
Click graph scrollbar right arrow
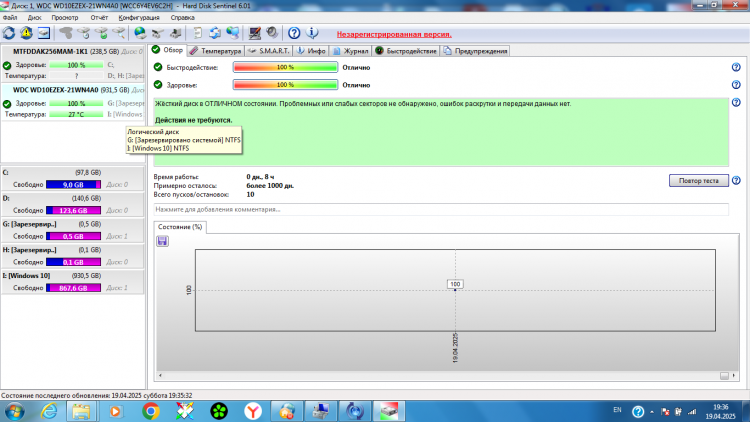coord(734,376)
